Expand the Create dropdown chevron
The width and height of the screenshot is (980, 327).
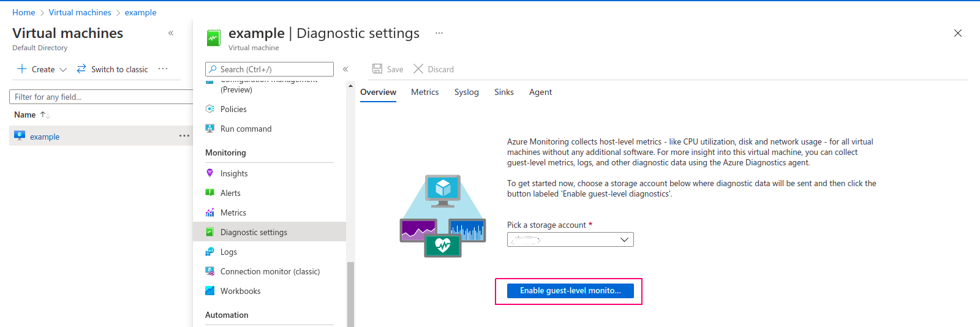coord(62,69)
